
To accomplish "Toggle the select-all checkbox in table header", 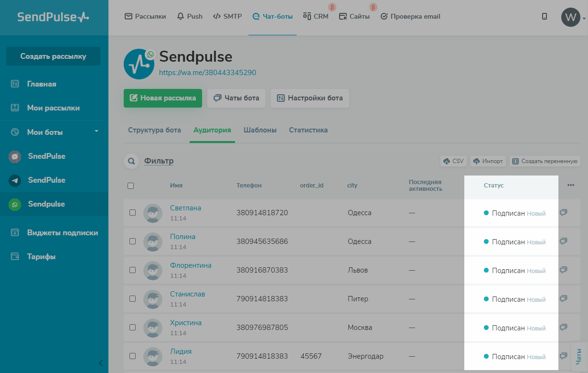I will [x=131, y=186].
